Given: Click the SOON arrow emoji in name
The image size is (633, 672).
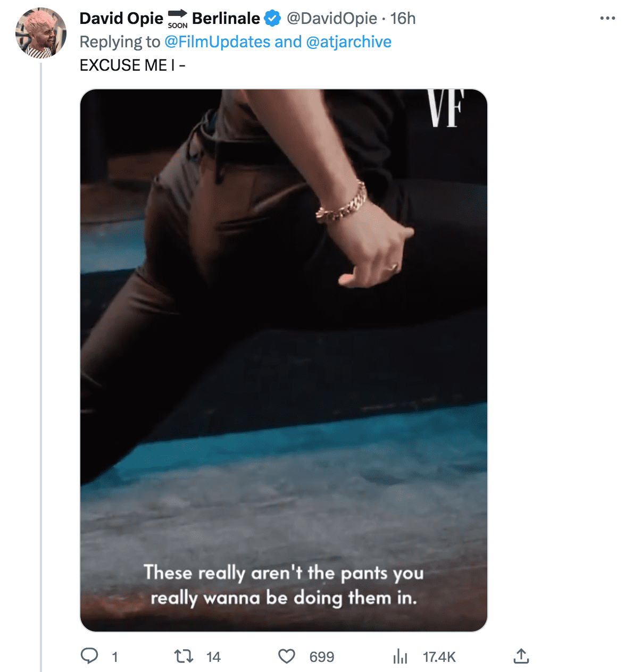Looking at the screenshot, I should pyautogui.click(x=178, y=19).
